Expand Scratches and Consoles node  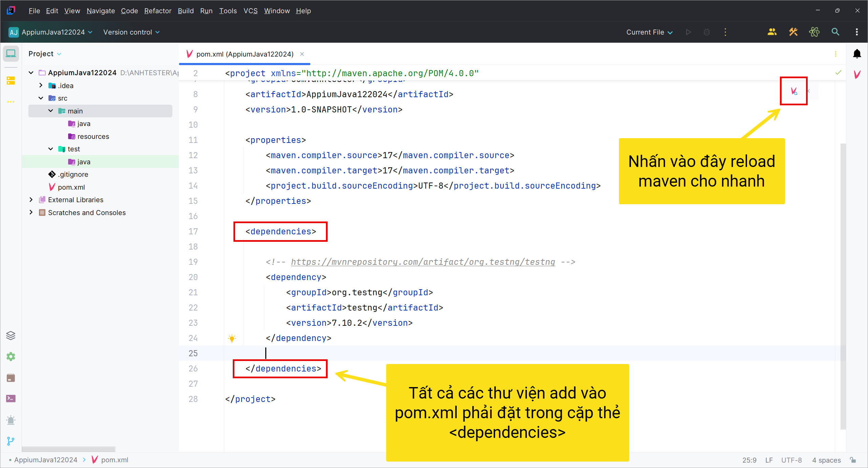click(x=31, y=212)
